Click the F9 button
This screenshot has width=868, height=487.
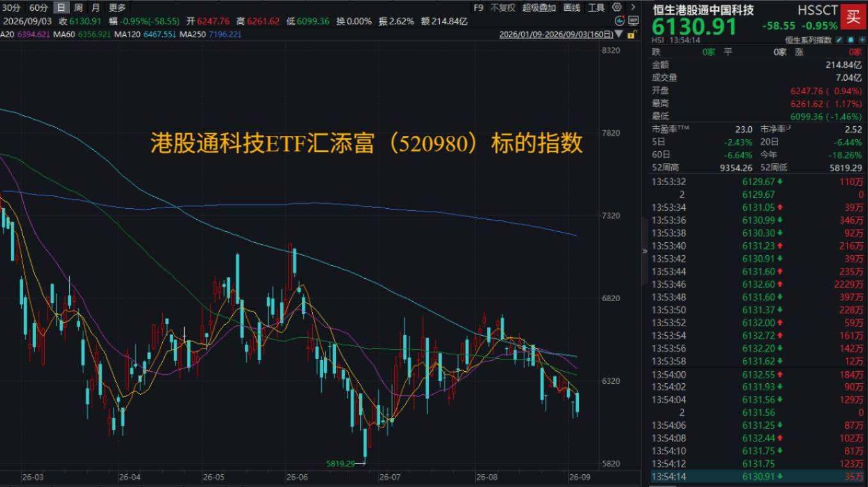coord(478,8)
